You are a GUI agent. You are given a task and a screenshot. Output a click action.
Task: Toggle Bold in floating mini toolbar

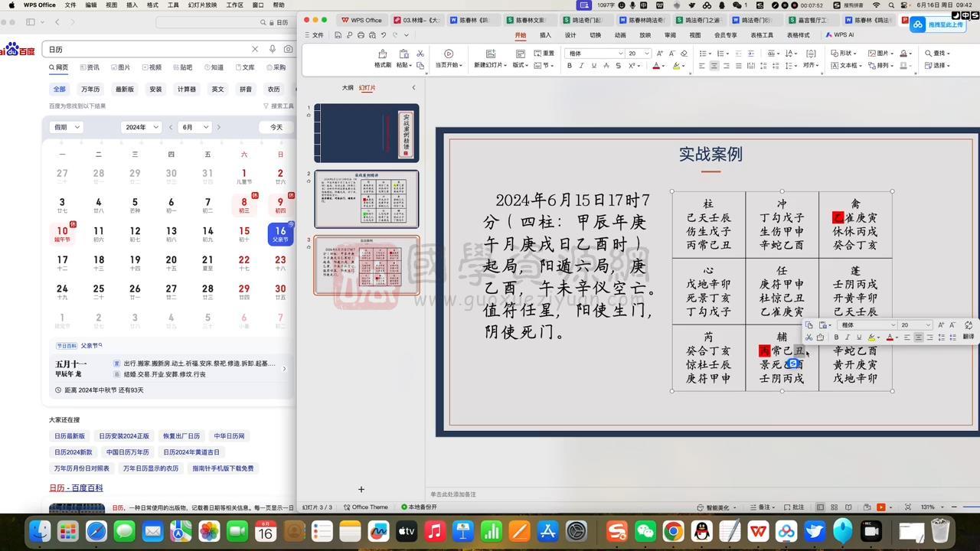click(836, 337)
